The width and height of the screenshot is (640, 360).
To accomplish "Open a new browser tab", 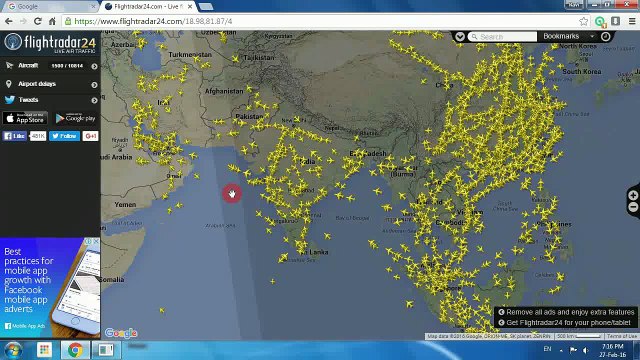I will pyautogui.click(x=205, y=7).
